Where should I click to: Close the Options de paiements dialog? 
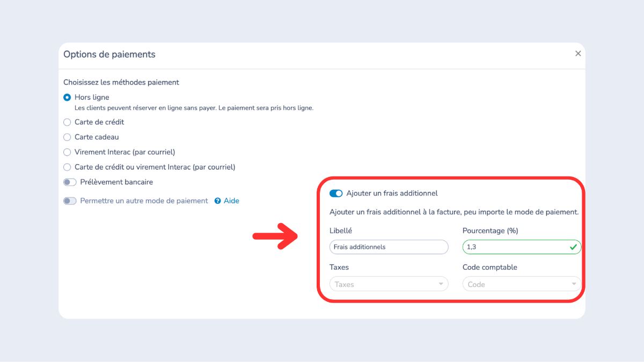click(x=578, y=54)
